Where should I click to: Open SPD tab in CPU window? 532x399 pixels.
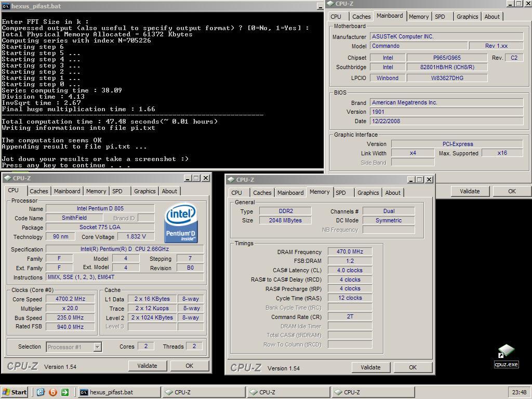[x=117, y=191]
